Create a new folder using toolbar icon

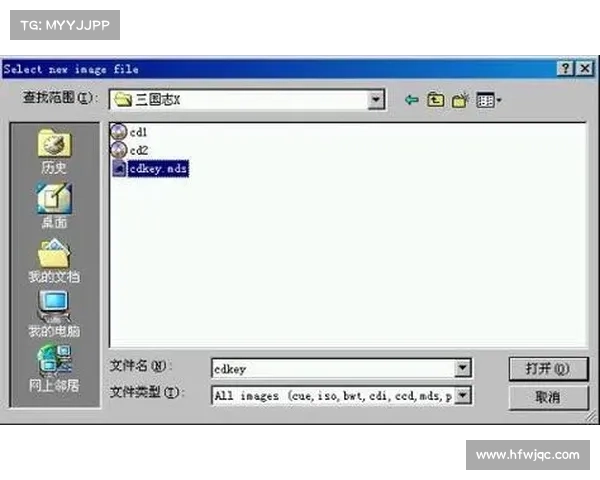tap(460, 99)
